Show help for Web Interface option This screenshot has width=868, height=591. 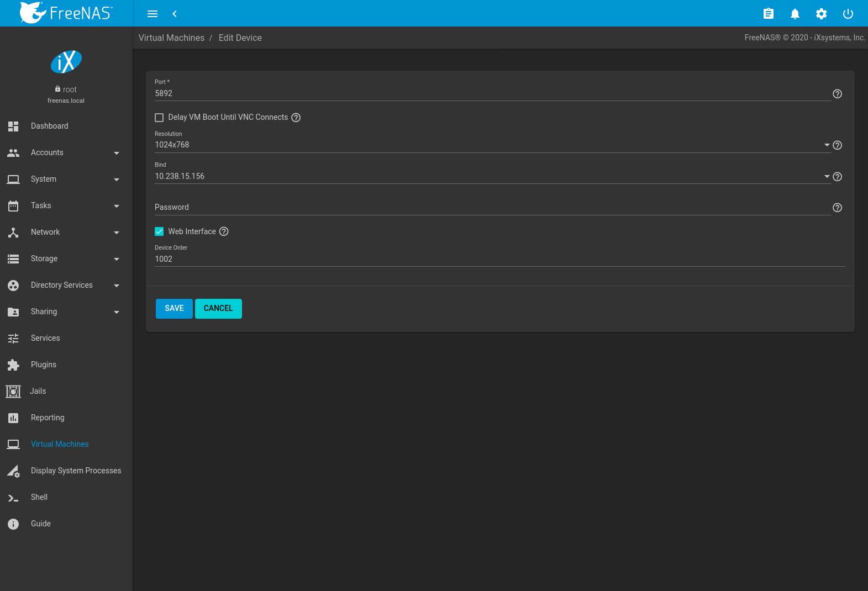coord(224,231)
